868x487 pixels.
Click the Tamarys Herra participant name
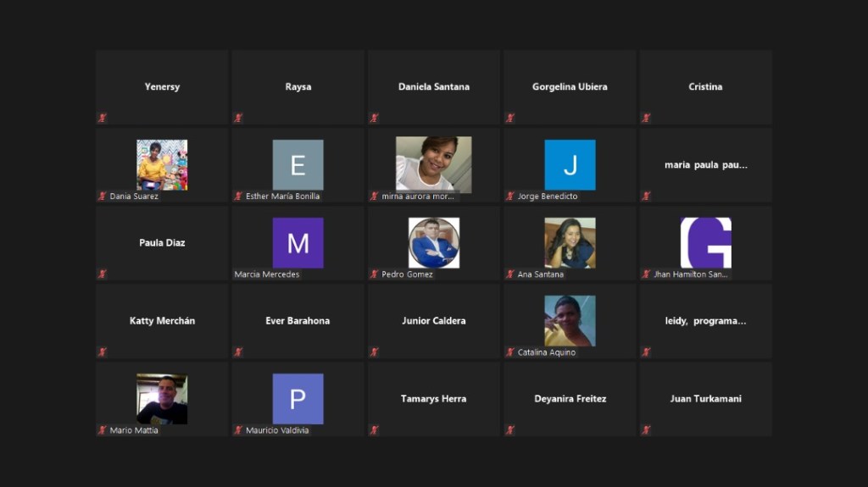pos(433,399)
